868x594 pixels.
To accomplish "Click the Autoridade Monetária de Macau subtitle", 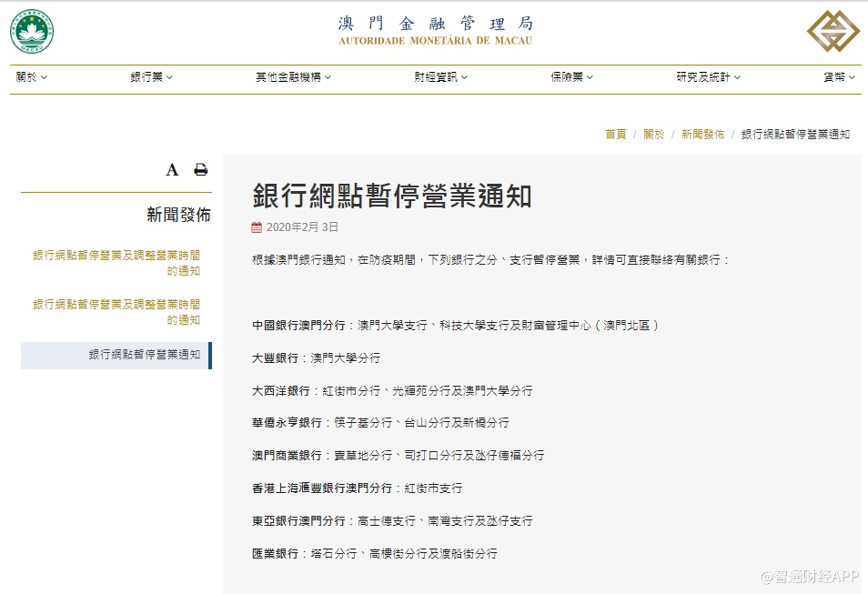I will pos(436,40).
